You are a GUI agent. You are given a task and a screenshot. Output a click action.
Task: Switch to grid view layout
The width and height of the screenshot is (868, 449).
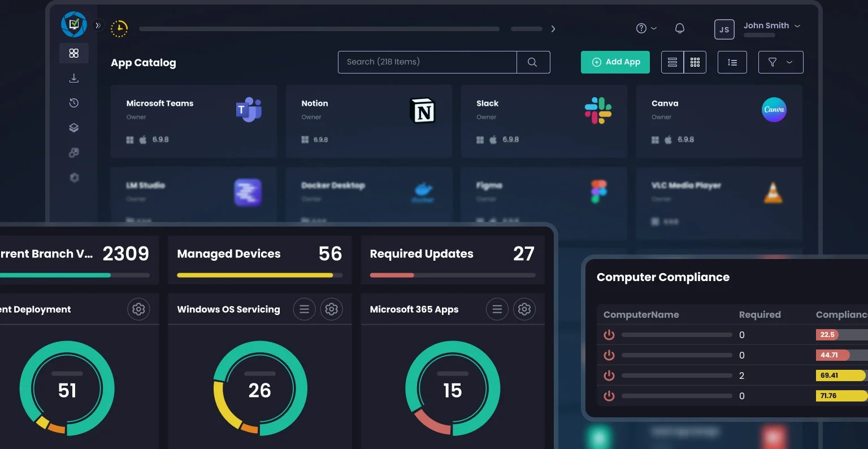click(x=695, y=62)
